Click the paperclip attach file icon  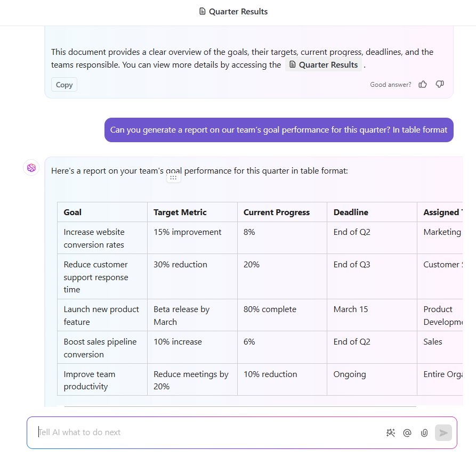coord(424,433)
